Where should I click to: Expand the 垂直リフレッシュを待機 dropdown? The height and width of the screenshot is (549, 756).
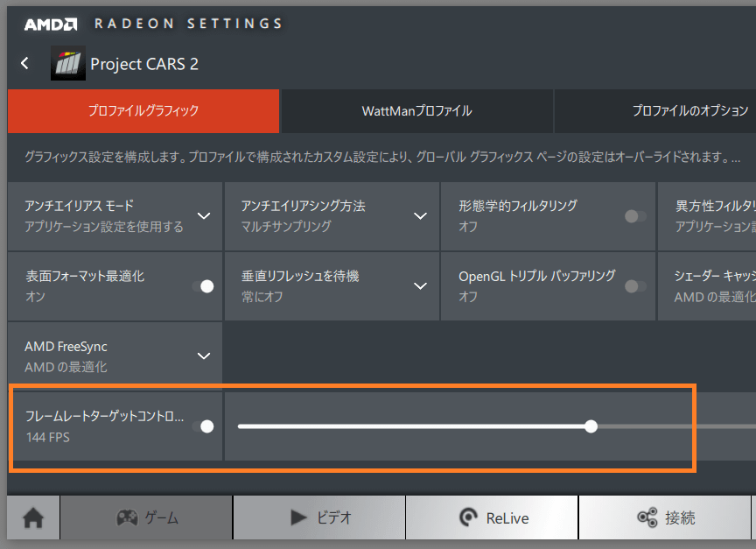pyautogui.click(x=420, y=286)
